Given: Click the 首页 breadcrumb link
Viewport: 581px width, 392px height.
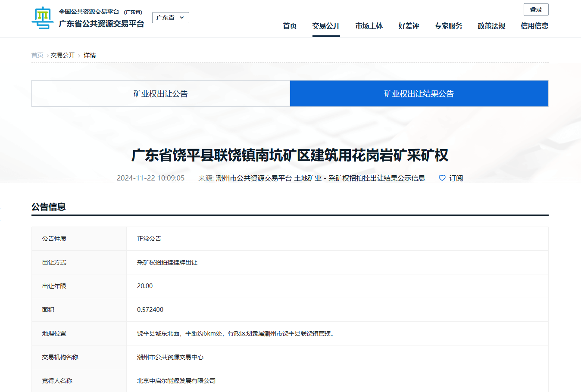Looking at the screenshot, I should [x=37, y=55].
